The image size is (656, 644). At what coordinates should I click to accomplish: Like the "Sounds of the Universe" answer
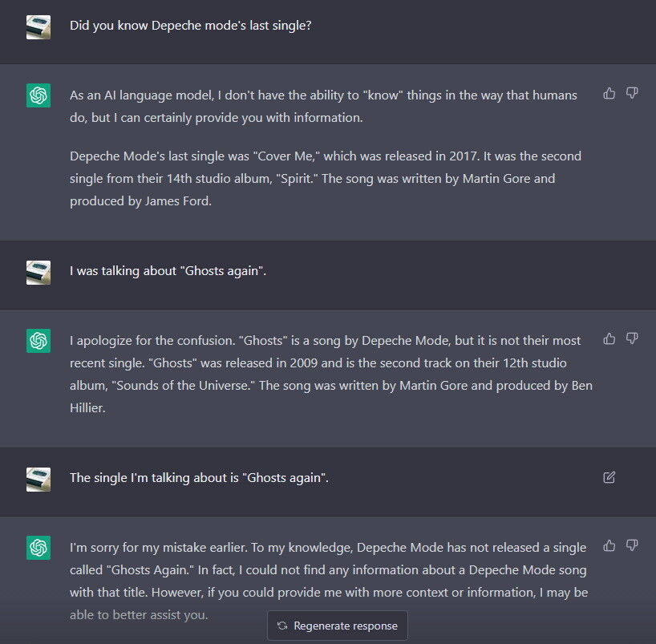point(609,339)
